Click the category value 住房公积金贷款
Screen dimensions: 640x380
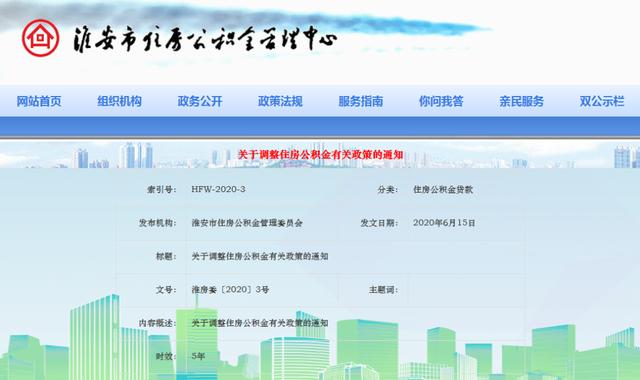pyautogui.click(x=443, y=189)
